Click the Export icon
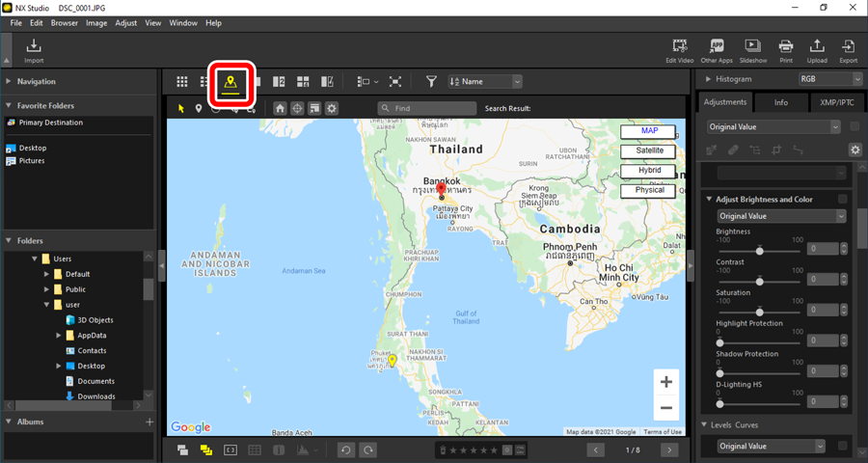The image size is (868, 463). 848,51
